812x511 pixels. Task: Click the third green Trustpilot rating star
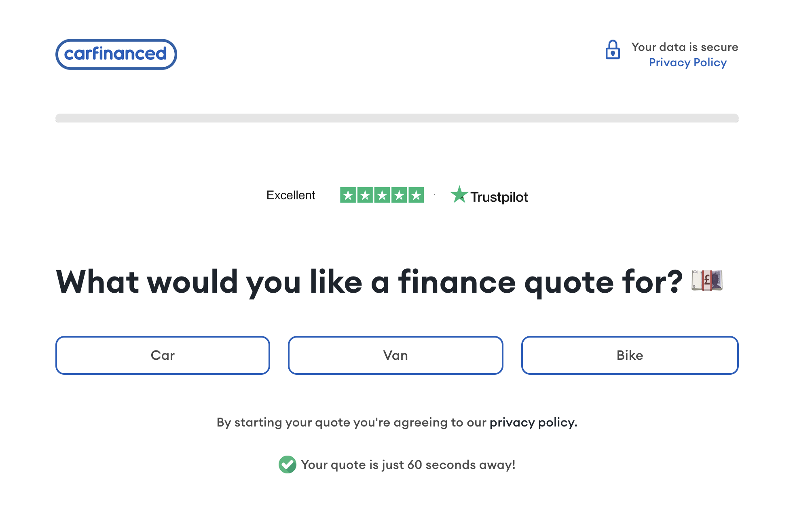tap(382, 195)
